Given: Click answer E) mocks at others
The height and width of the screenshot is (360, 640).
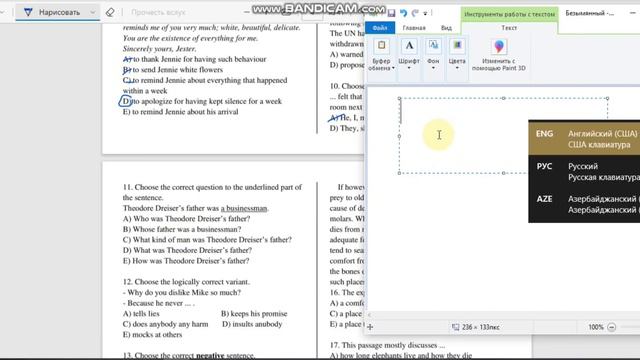Looking at the screenshot, I should pos(152,335).
